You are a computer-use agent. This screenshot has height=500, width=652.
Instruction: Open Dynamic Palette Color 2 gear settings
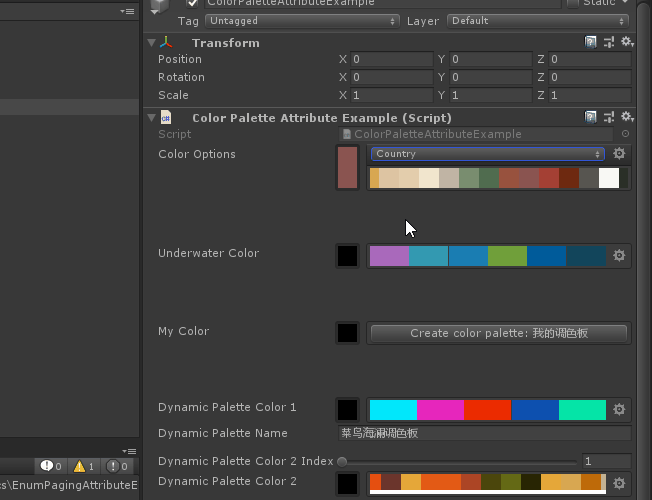point(619,484)
